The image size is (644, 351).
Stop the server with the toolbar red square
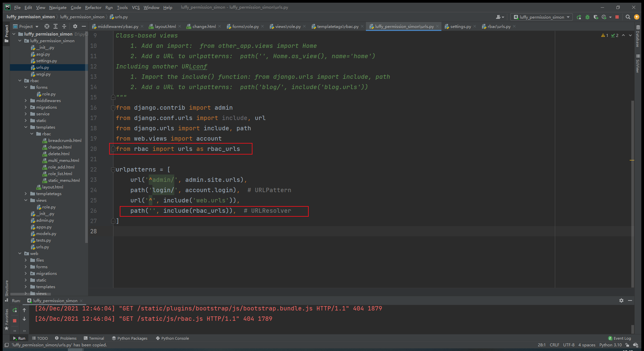(x=617, y=17)
